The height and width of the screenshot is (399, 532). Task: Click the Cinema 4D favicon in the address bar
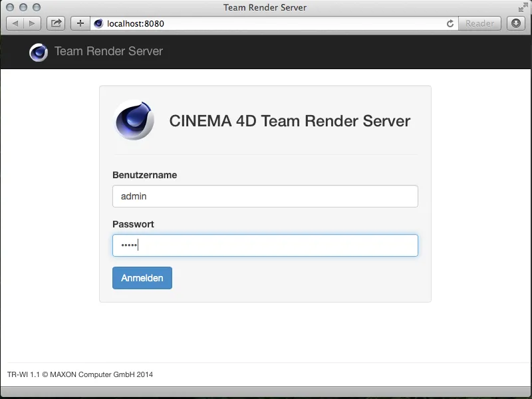(x=98, y=23)
